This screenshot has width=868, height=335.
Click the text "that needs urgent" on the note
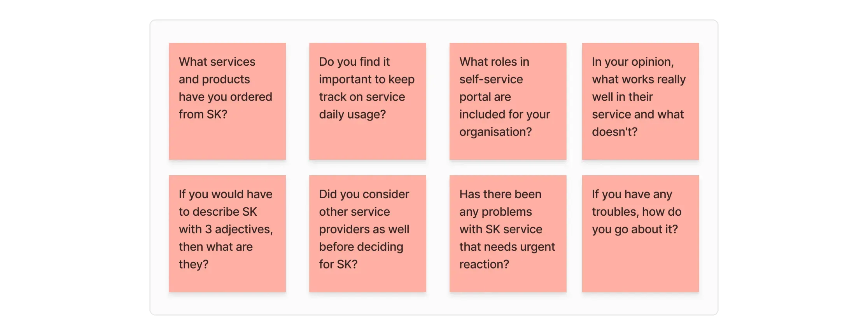pos(507,247)
